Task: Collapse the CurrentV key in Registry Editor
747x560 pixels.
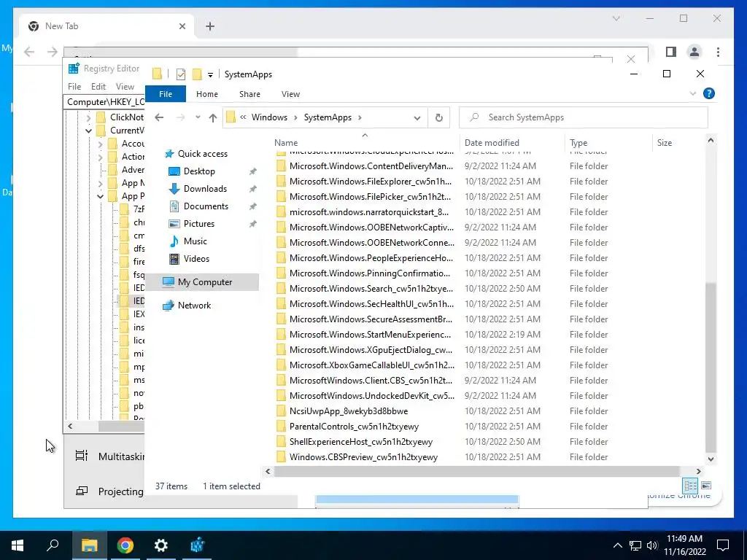Action: pyautogui.click(x=88, y=131)
